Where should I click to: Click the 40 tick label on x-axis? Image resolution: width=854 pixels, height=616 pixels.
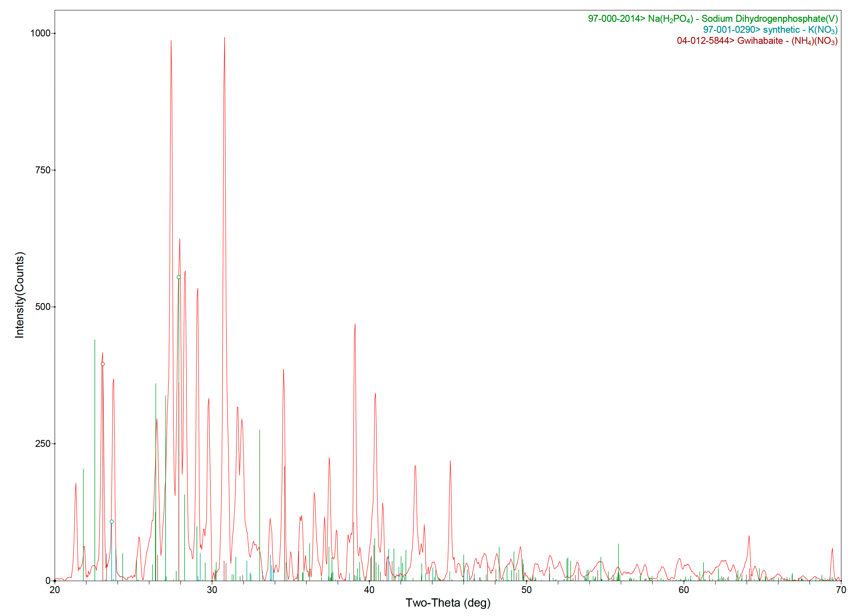(x=369, y=590)
